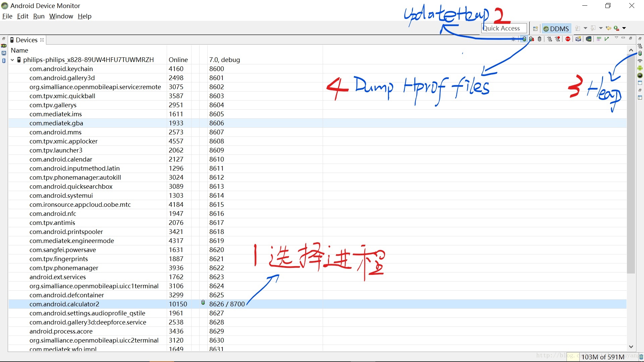The image size is (644, 362).
Task: Open the Heap view from right sidebar
Action: coord(640,53)
